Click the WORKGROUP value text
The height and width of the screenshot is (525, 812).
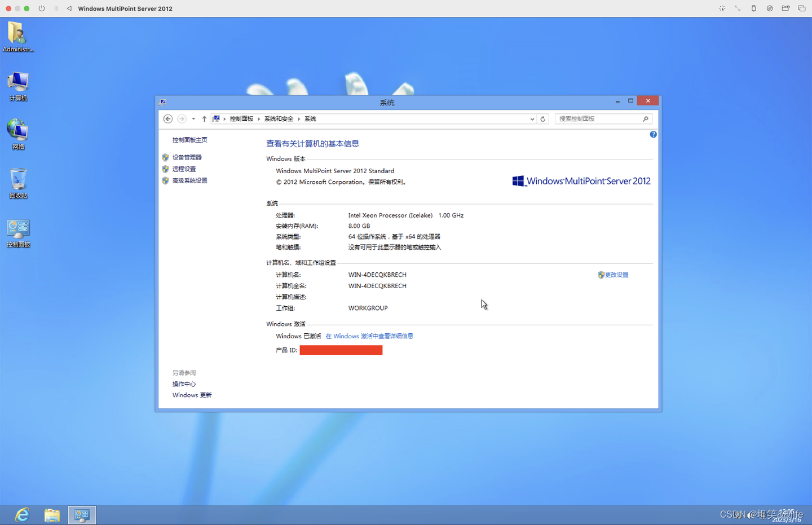coord(368,308)
